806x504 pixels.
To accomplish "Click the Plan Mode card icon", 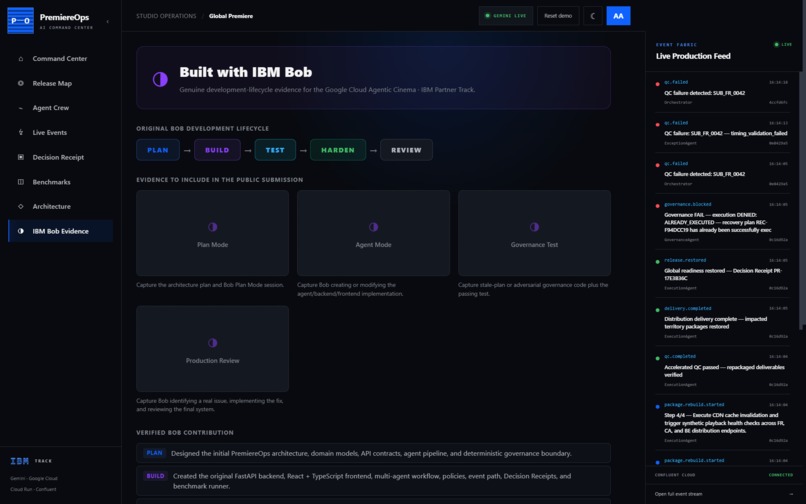I will pos(212,227).
